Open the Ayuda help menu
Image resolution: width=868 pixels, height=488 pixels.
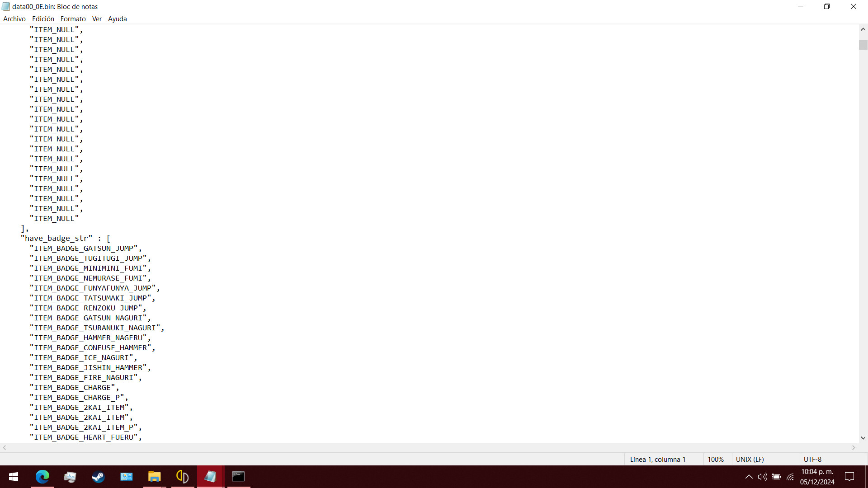pos(117,19)
